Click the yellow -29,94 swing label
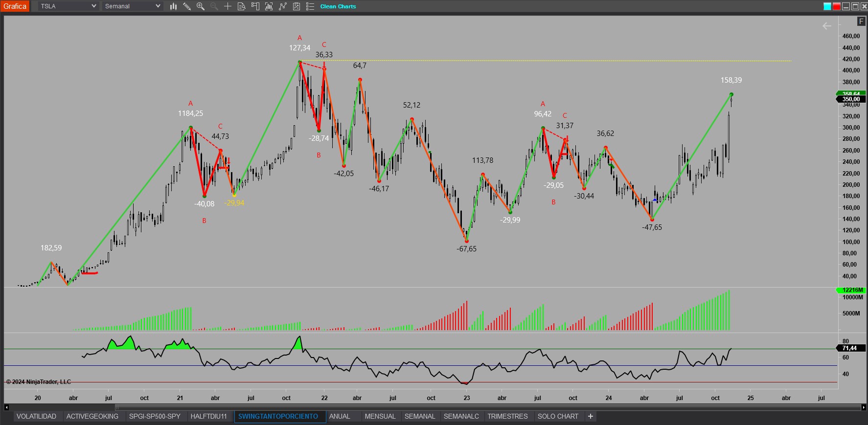Image resolution: width=868 pixels, height=425 pixels. [x=234, y=203]
